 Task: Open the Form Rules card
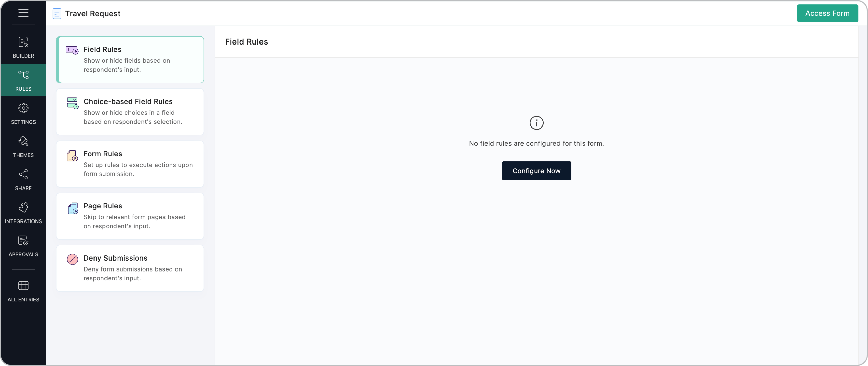(130, 164)
